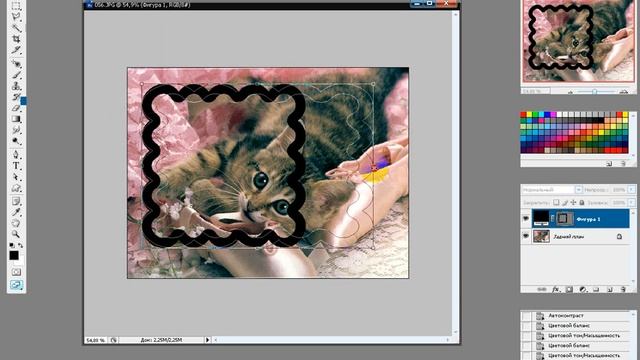Toggle lock all
This screenshot has width=640, height=360.
(x=582, y=202)
